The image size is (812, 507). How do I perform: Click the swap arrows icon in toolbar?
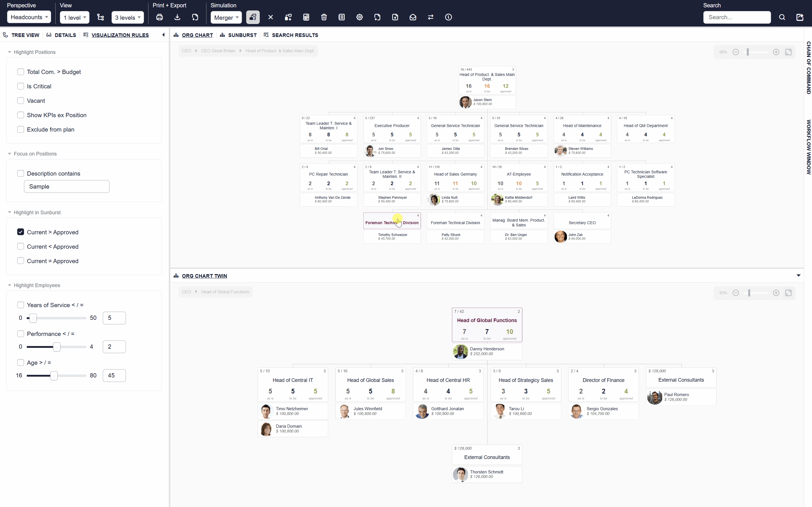431,18
